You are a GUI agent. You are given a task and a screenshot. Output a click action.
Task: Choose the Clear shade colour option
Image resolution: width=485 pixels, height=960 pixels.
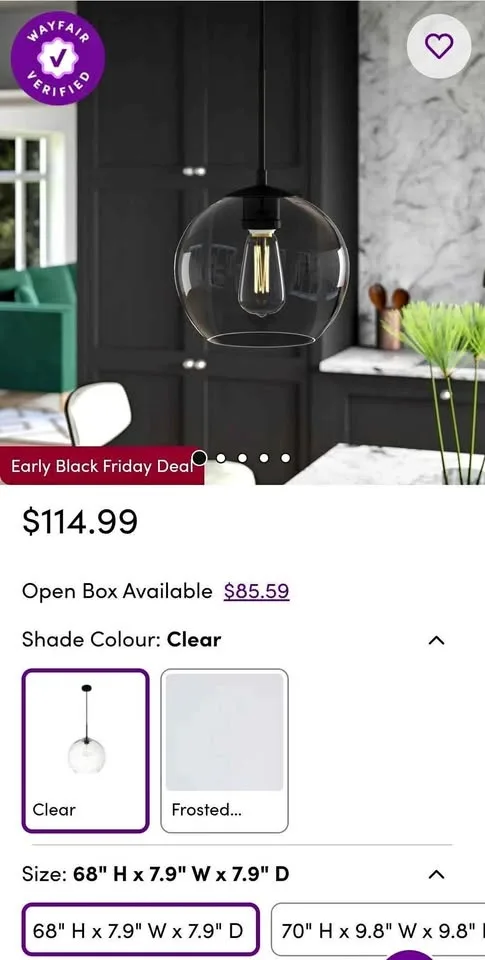coord(86,751)
